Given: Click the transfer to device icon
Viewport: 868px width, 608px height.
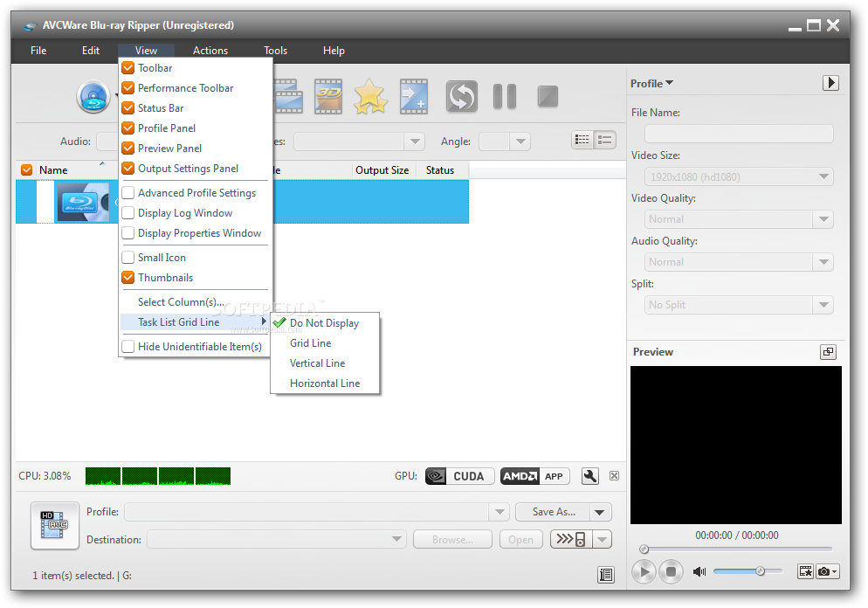Looking at the screenshot, I should click(x=571, y=539).
